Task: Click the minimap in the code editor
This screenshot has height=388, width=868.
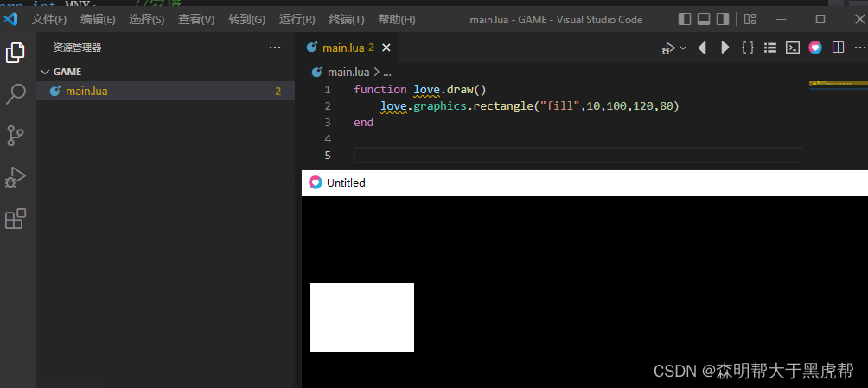Action: [x=838, y=85]
